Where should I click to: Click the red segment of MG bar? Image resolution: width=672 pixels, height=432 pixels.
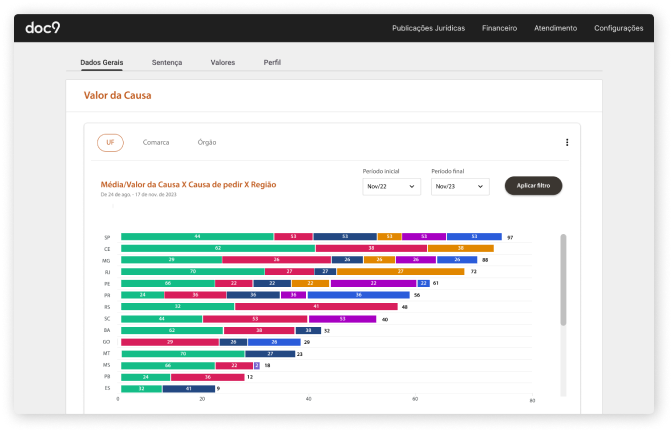(276, 260)
